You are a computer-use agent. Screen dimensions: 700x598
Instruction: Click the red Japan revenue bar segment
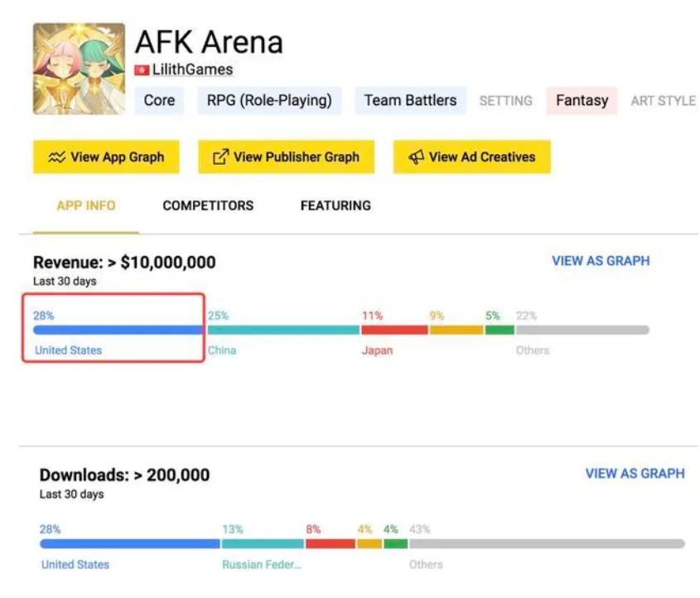393,330
